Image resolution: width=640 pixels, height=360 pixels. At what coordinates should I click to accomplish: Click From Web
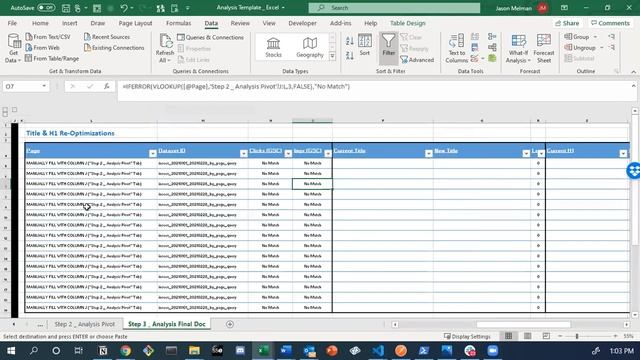pyautogui.click(x=42, y=48)
